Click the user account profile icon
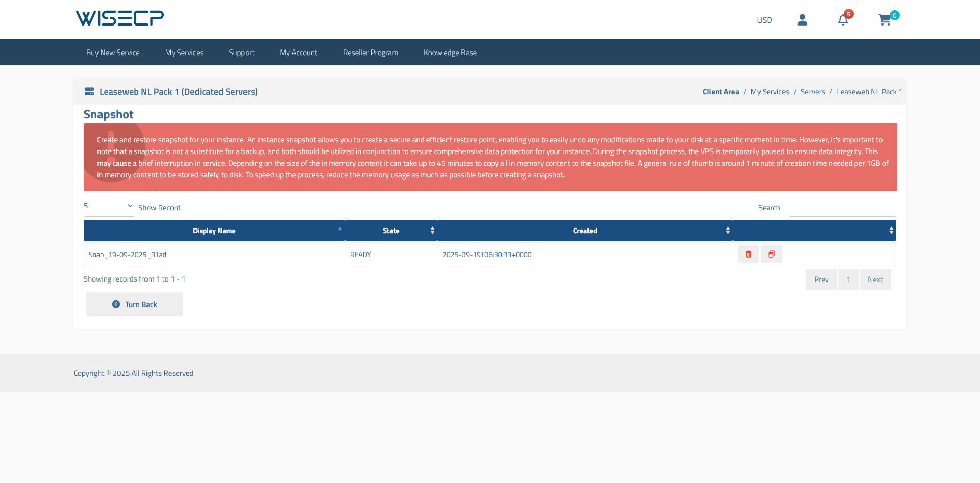This screenshot has height=483, width=980. 802,20
